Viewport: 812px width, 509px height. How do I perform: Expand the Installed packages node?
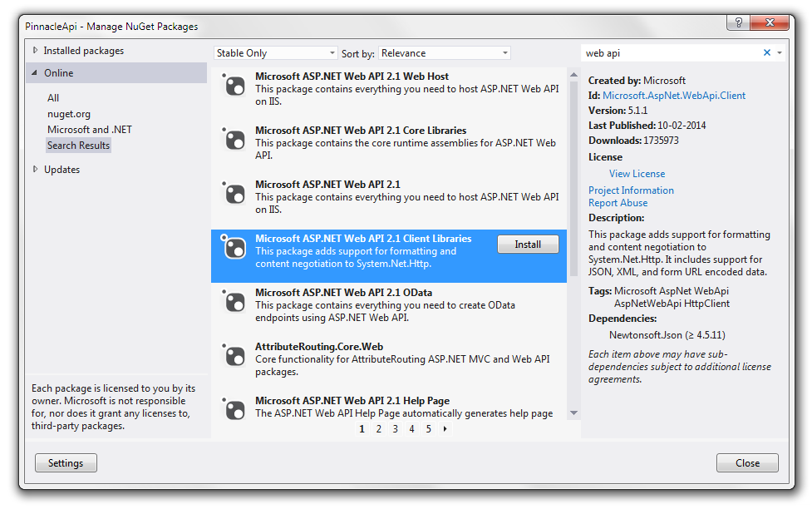coord(35,50)
